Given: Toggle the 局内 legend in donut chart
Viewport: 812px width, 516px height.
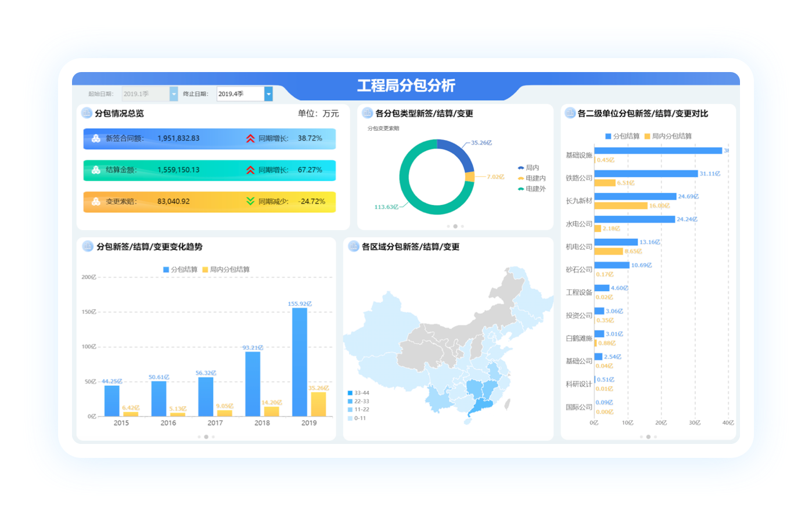Looking at the screenshot, I should (x=522, y=168).
